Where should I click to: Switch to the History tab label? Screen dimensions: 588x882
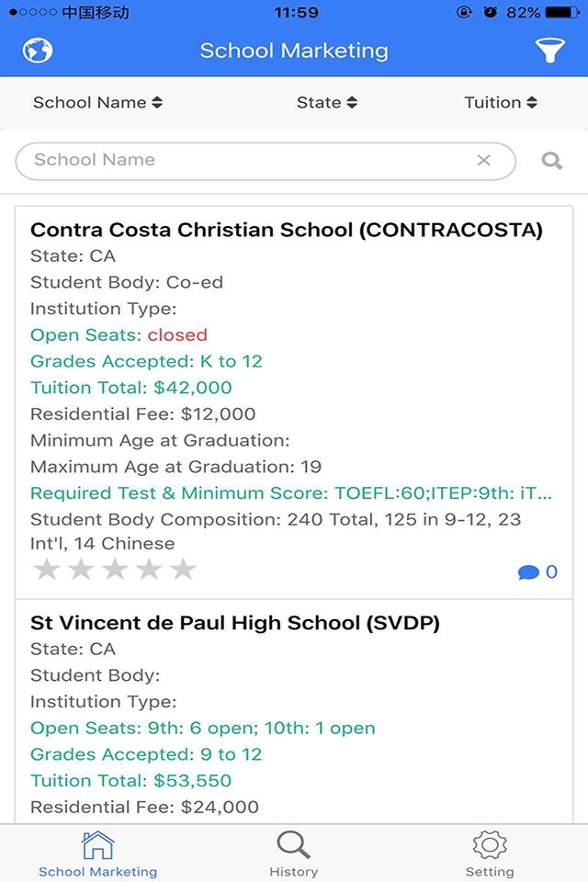[x=294, y=871]
